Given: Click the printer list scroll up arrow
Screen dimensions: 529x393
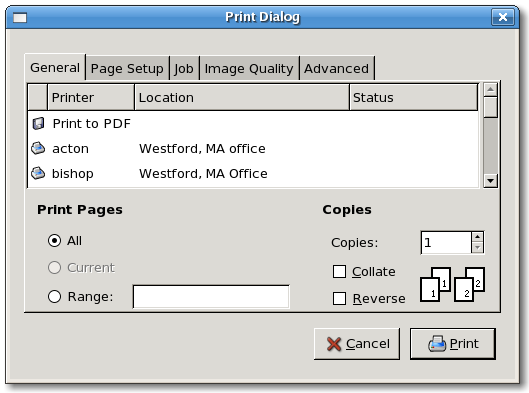Looking at the screenshot, I should point(490,89).
